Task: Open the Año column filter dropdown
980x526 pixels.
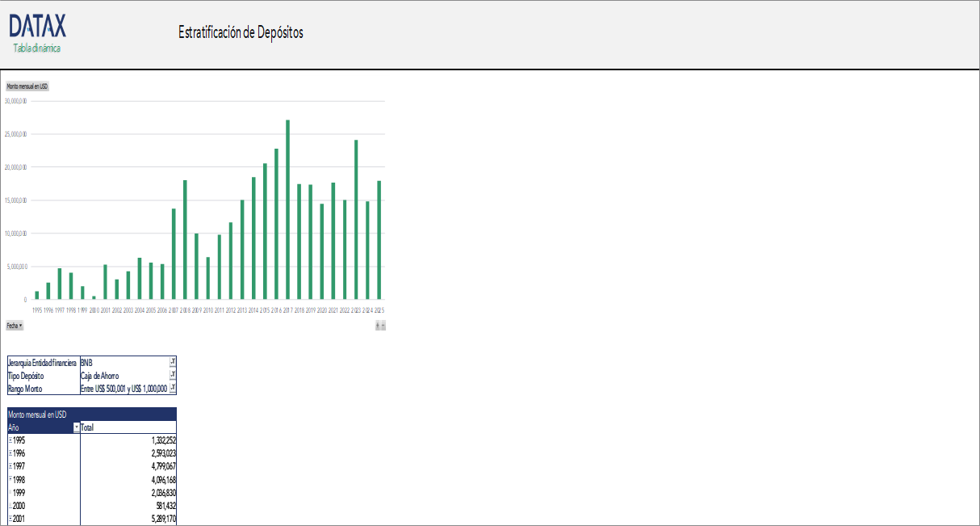Action: 77,427
